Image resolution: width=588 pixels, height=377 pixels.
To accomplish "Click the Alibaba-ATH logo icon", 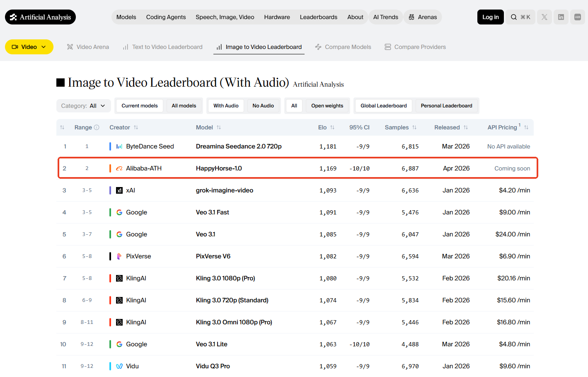I will pos(119,168).
